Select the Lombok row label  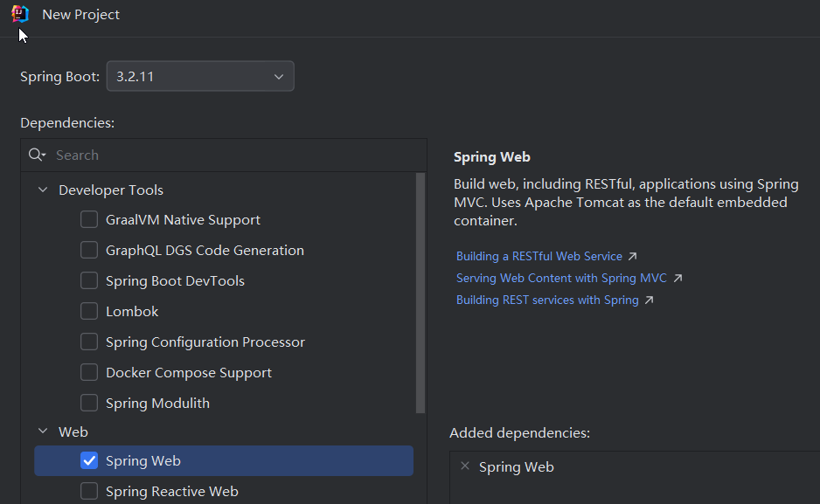(x=132, y=312)
